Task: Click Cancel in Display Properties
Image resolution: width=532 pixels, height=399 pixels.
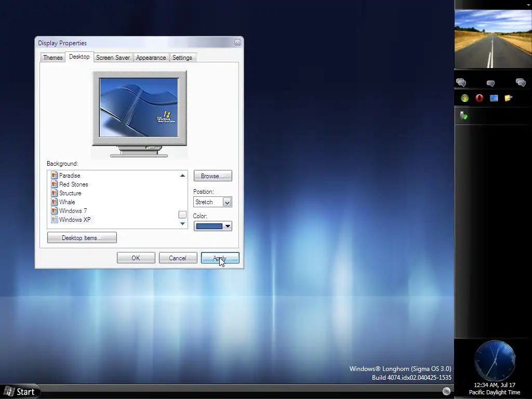Action: coord(178,258)
